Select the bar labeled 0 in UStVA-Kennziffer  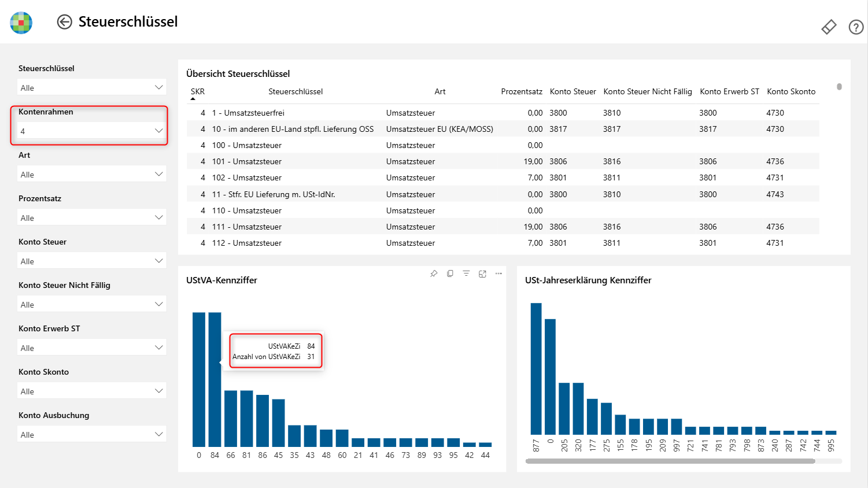pyautogui.click(x=199, y=379)
